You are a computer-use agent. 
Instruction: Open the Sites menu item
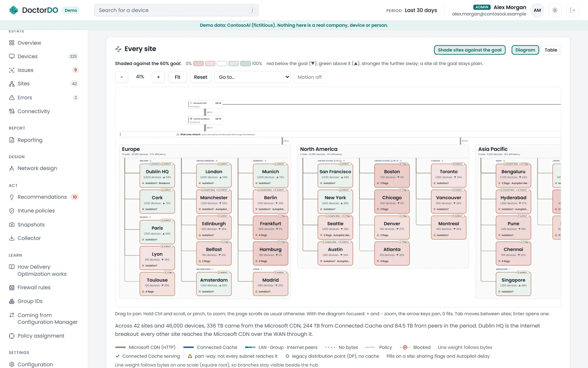[44, 84]
